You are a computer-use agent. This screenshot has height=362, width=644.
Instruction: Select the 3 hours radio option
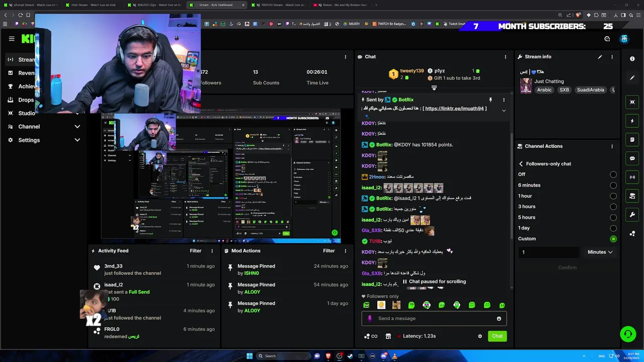click(x=613, y=207)
